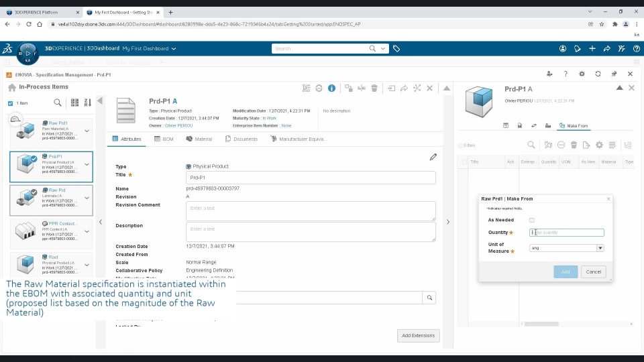
Task: Search the in-process items list
Action: tap(58, 103)
